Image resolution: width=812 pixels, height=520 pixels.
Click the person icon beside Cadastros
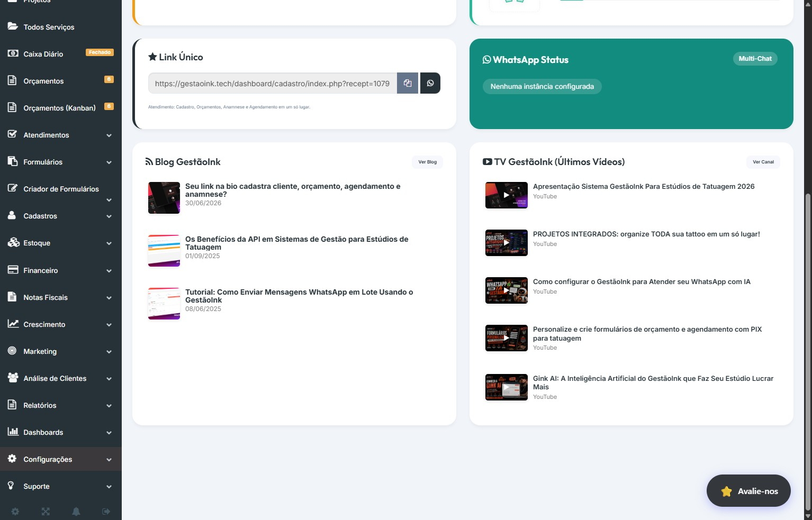point(12,215)
